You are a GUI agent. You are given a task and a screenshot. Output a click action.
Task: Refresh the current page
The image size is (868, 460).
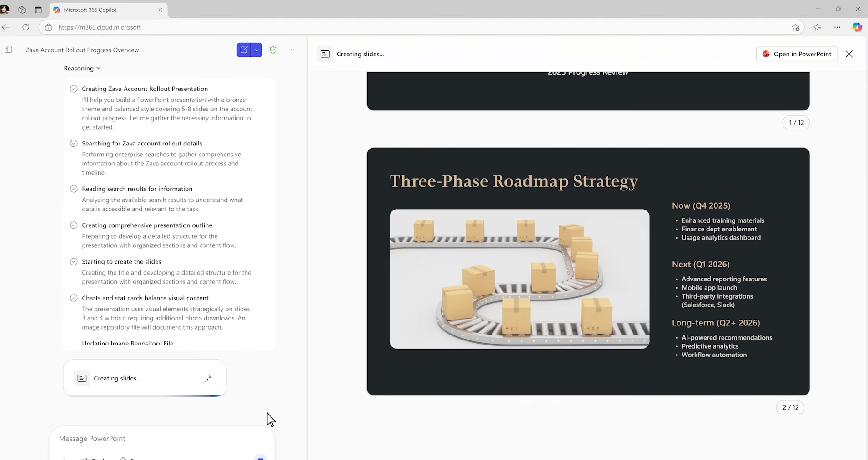pos(26,27)
